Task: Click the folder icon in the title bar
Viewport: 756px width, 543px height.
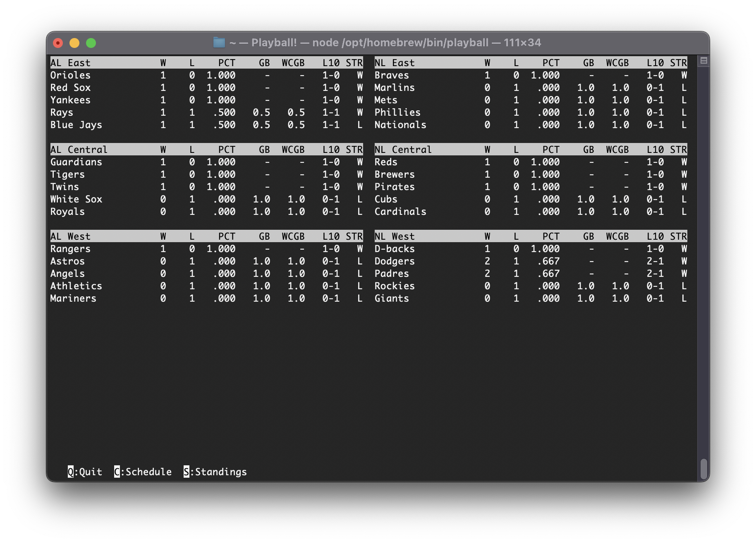Action: click(219, 43)
